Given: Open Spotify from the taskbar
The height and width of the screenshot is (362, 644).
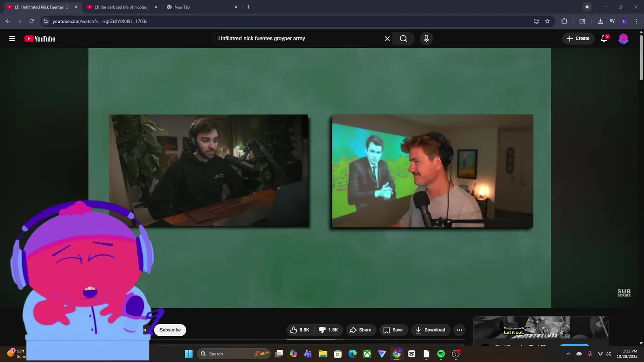Looking at the screenshot, I should 441,354.
